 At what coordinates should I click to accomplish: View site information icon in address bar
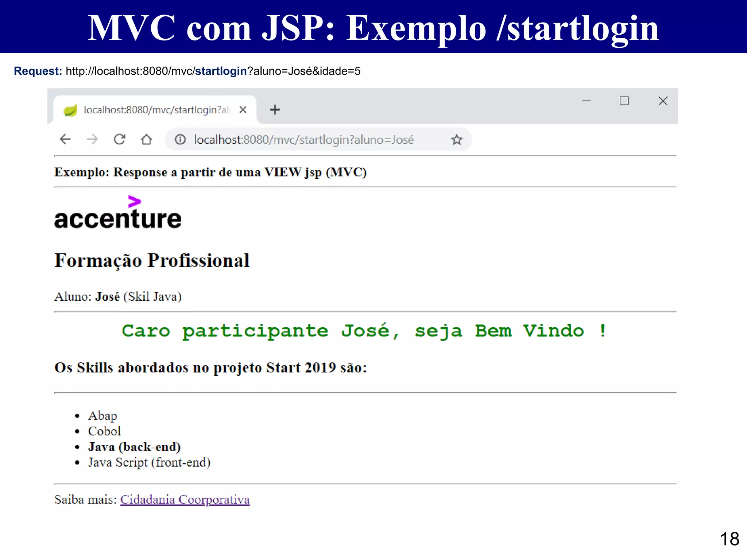[180, 139]
